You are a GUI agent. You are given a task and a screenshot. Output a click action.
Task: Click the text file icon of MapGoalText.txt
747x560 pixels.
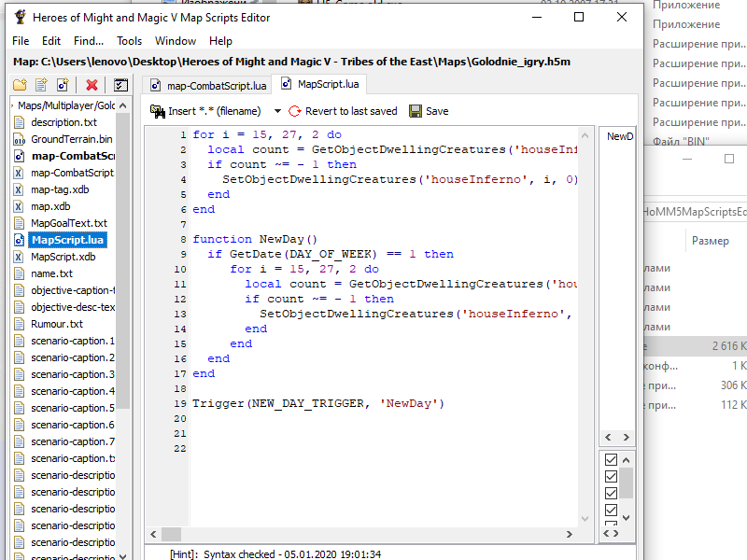pos(19,223)
